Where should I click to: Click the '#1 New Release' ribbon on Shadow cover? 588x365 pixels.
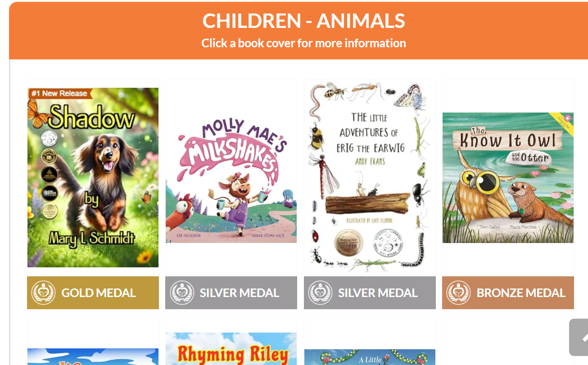click(x=59, y=93)
